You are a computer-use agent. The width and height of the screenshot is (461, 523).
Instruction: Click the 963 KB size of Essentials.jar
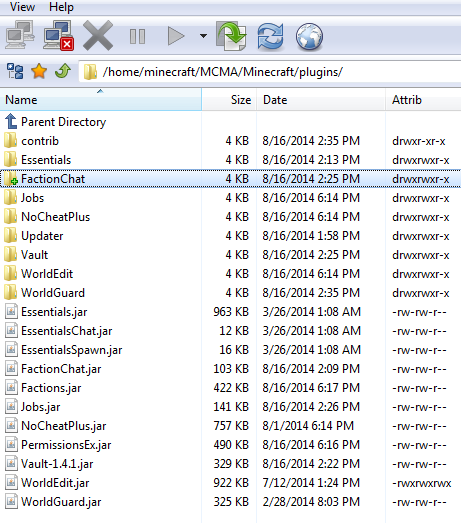click(231, 312)
